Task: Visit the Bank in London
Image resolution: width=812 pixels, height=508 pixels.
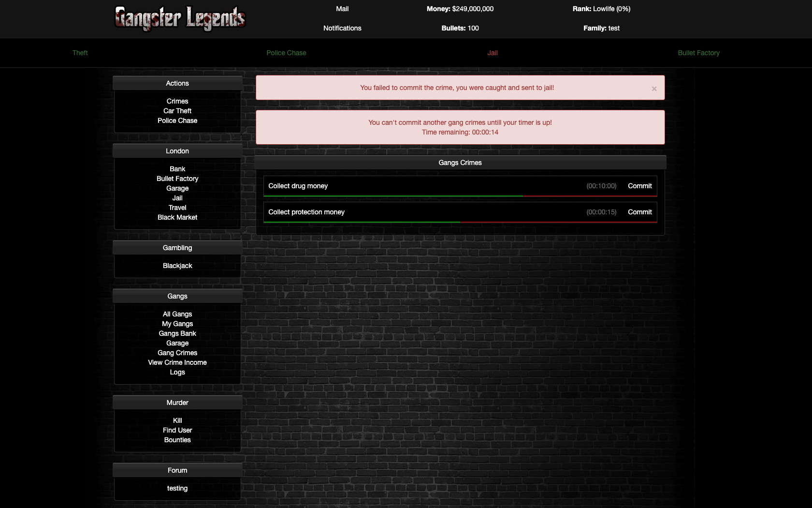Action: point(177,169)
